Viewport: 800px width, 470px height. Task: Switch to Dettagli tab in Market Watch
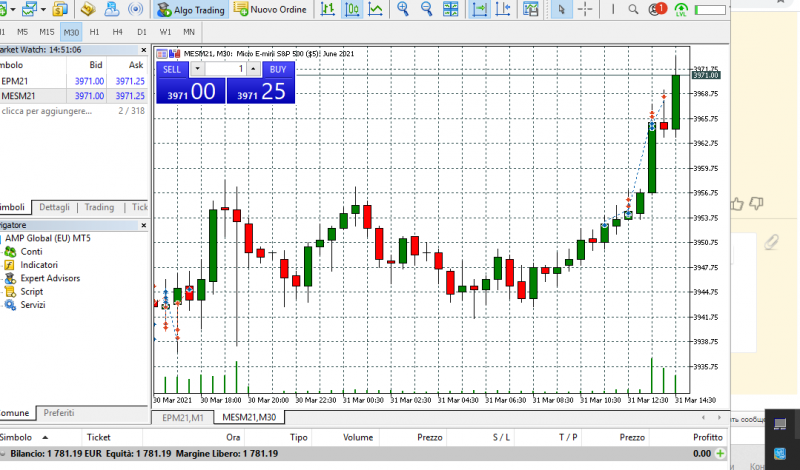click(54, 207)
